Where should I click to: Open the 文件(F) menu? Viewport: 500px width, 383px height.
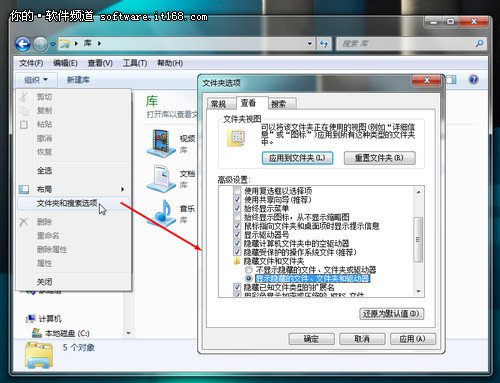click(31, 63)
